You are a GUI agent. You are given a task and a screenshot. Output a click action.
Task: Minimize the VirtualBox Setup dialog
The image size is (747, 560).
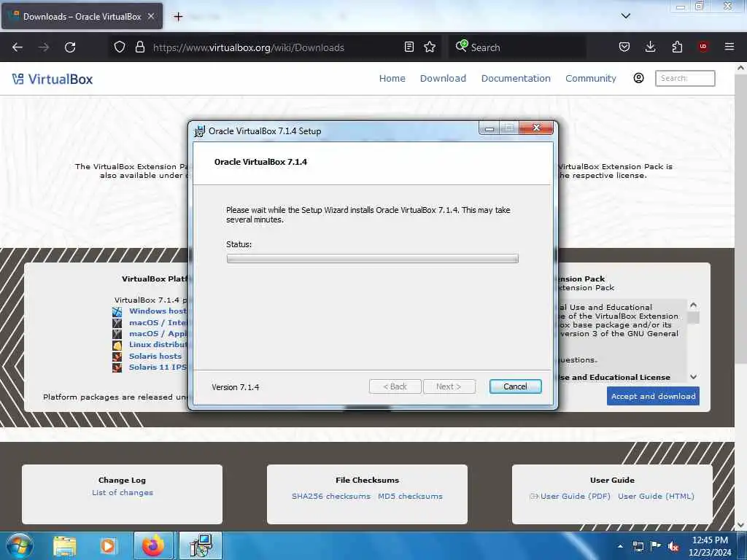[x=489, y=128]
